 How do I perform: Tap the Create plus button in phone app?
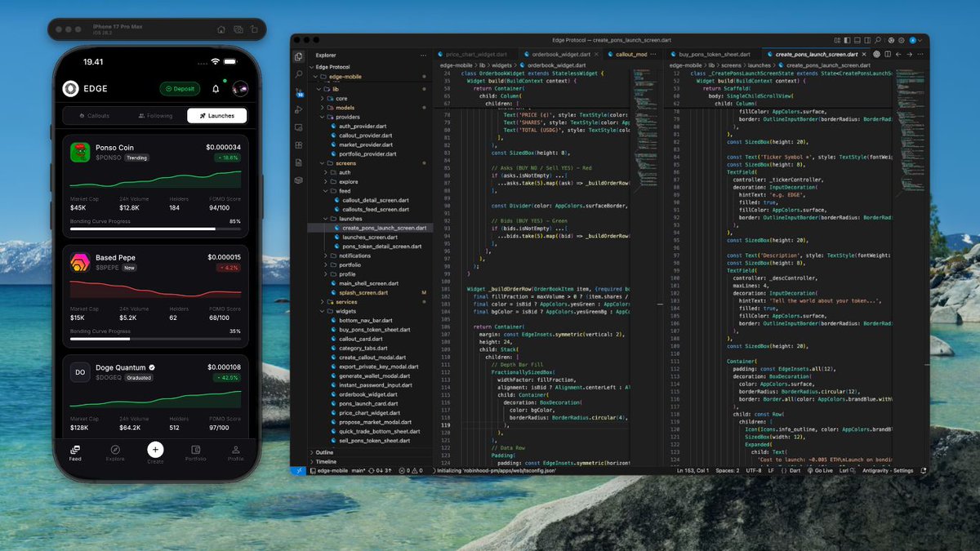[x=155, y=449]
